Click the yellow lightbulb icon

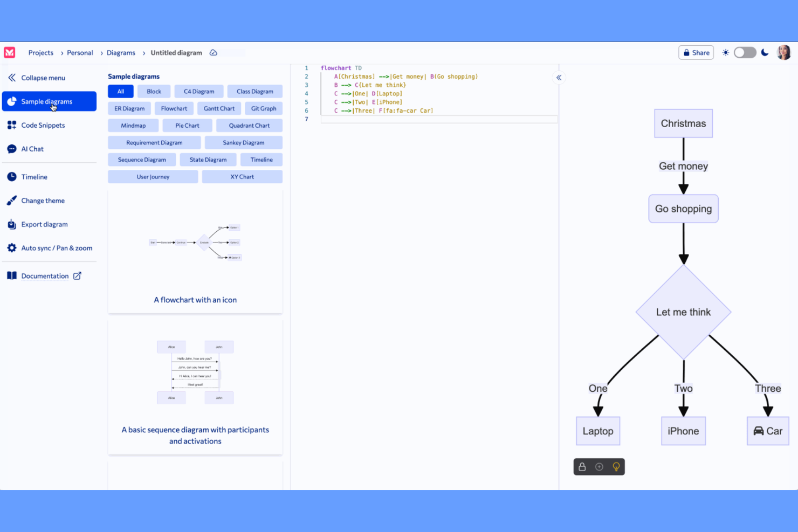pos(616,467)
